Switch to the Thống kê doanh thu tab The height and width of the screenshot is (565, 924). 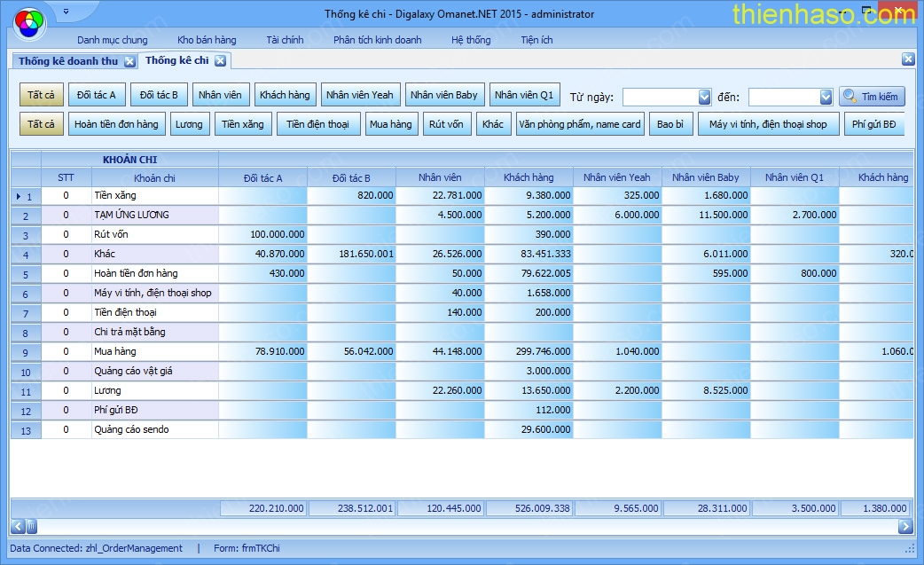point(68,61)
